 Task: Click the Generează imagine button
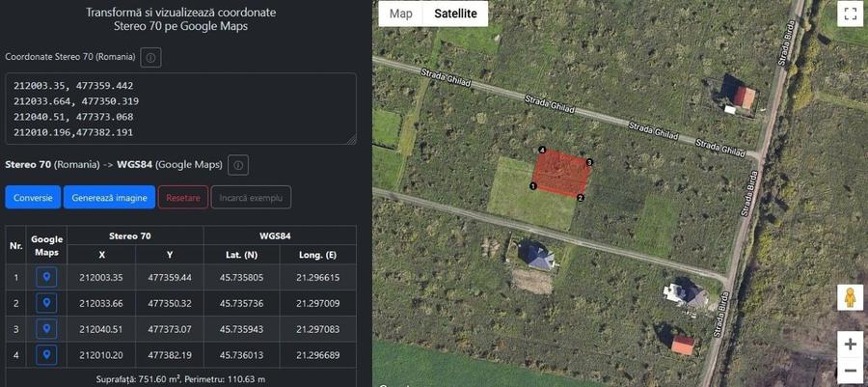click(x=109, y=198)
